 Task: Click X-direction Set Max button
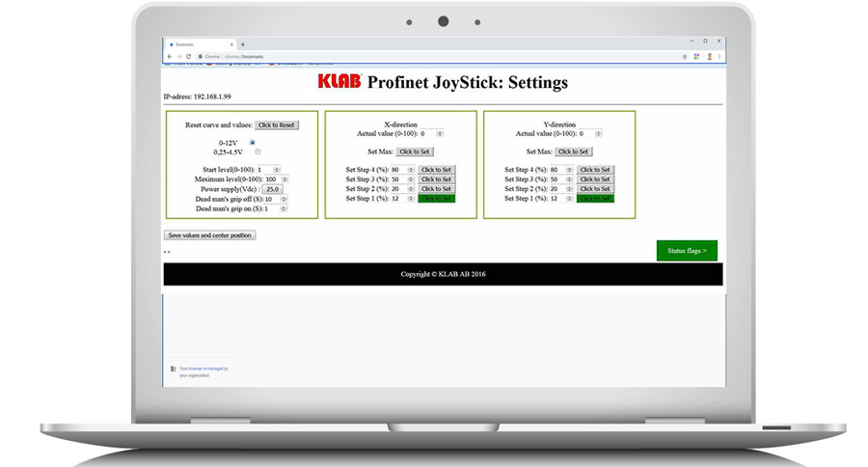click(415, 151)
